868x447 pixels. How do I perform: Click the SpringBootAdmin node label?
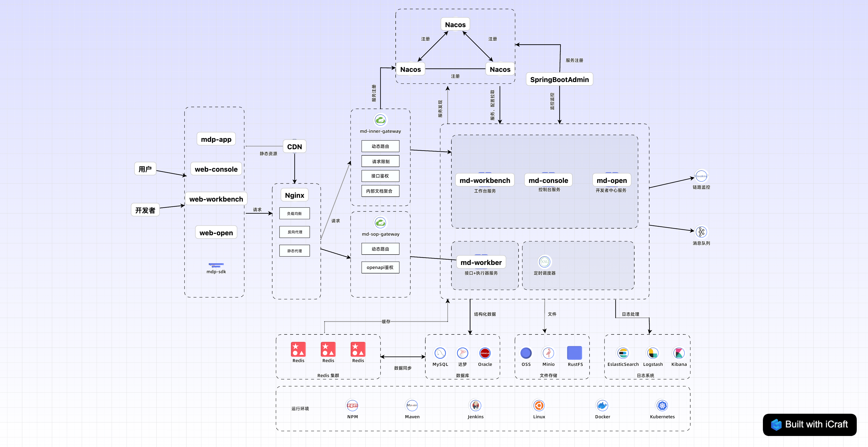coord(559,79)
